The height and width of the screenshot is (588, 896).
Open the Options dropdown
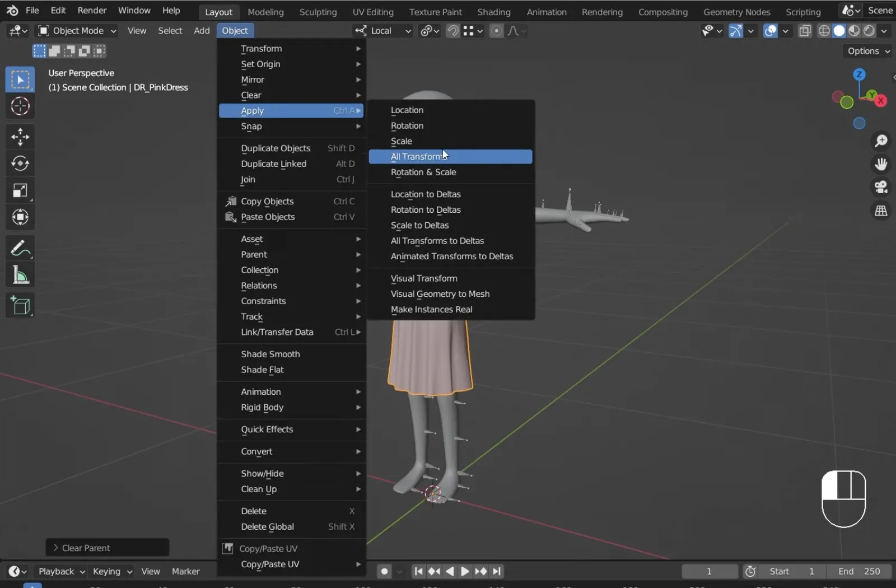click(867, 51)
